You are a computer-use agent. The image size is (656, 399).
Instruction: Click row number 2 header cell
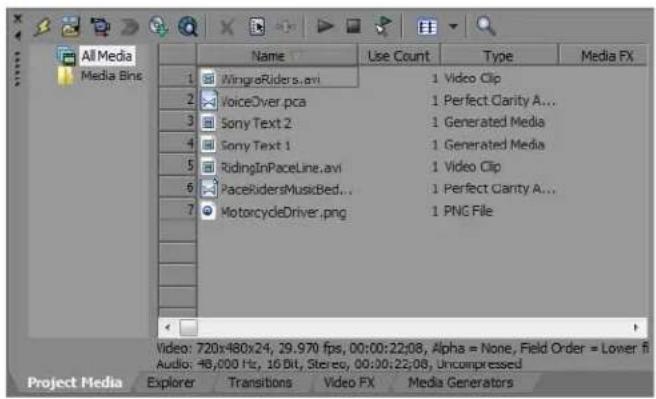[x=178, y=100]
